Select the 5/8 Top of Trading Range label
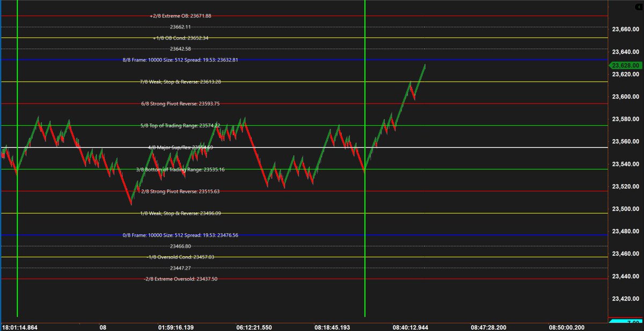Screen dimensions: 644x331 (180, 126)
